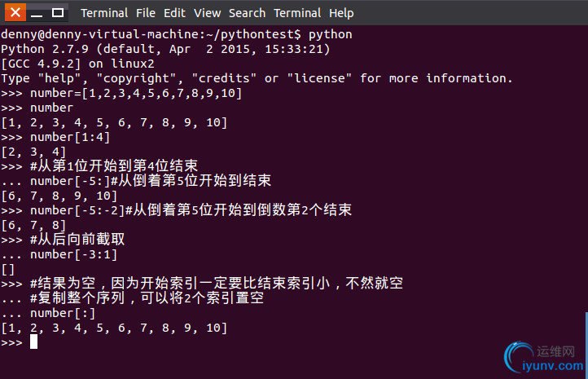
Task: Open the second Terminal menu beside Help
Action: pos(297,13)
